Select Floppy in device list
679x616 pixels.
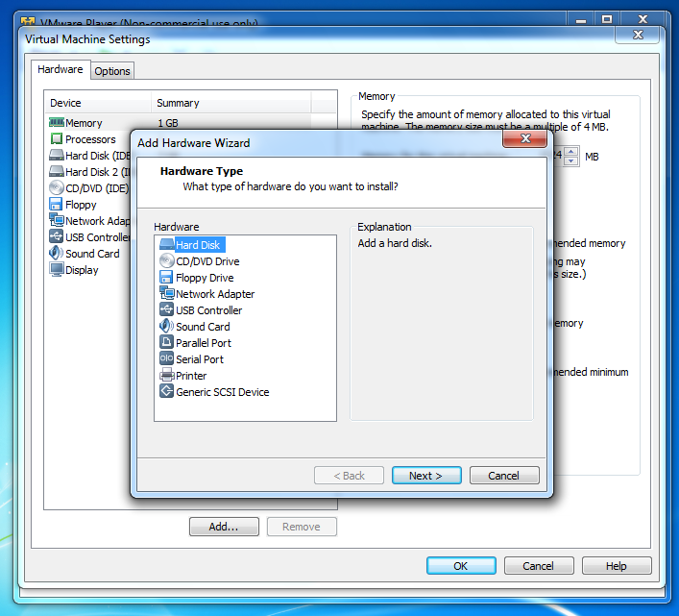(x=81, y=205)
